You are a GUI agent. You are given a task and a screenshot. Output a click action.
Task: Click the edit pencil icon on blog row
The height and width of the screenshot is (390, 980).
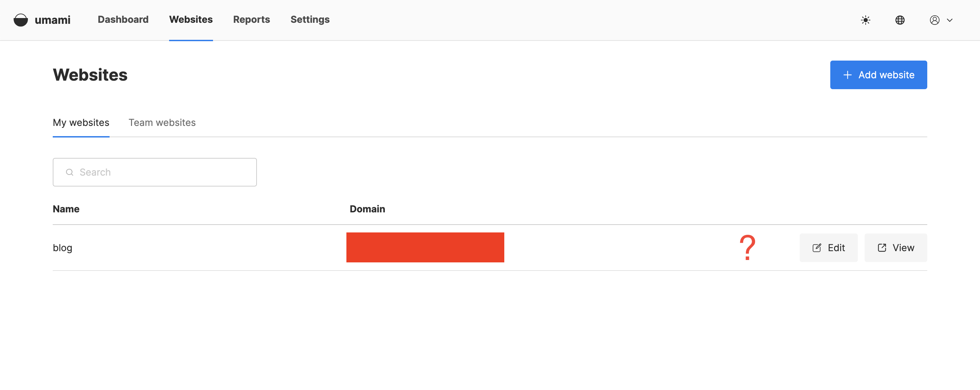click(817, 247)
